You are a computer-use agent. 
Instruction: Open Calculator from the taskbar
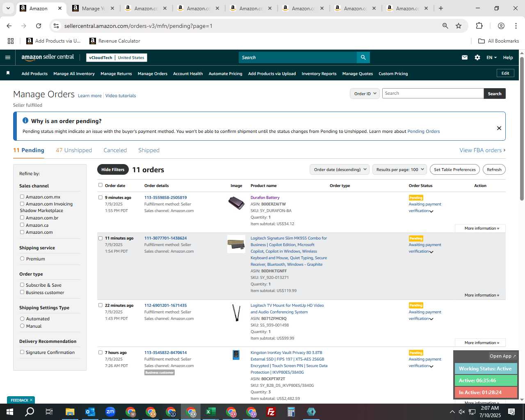tap(291, 412)
